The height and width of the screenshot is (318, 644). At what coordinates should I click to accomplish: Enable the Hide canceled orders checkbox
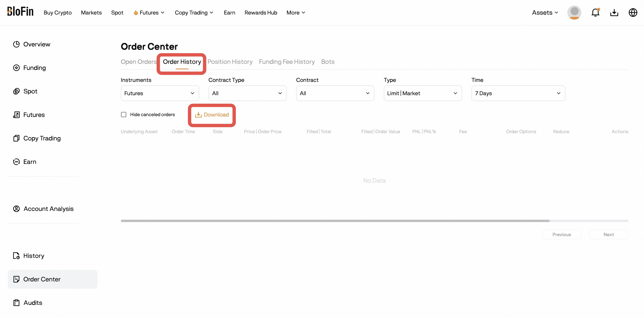pyautogui.click(x=123, y=114)
